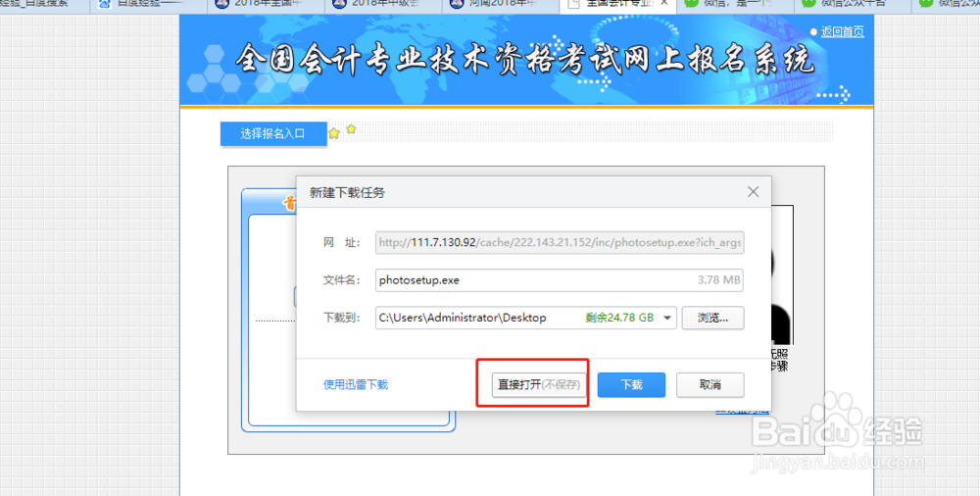980x496 pixels.
Task: Switch to the 微信公众平台 browser tab
Action: pyautogui.click(x=852, y=4)
